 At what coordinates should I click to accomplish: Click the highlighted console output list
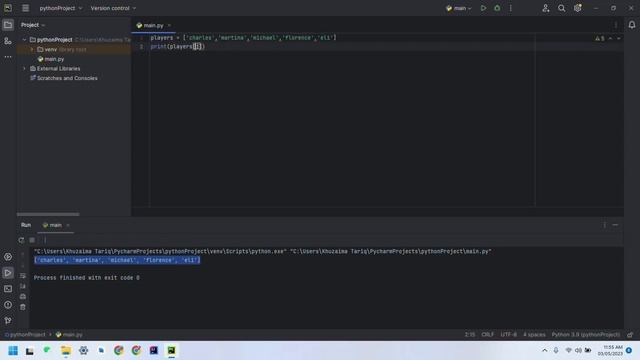coord(117,260)
